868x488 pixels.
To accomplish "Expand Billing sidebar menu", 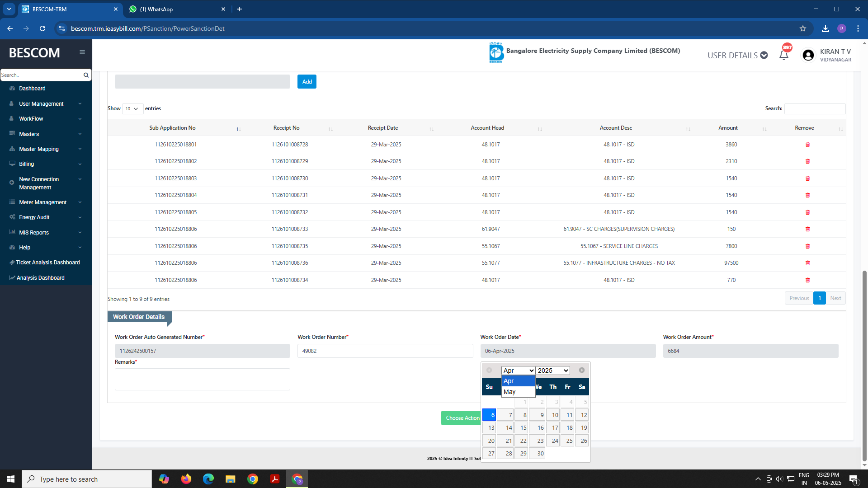I will tap(46, 164).
